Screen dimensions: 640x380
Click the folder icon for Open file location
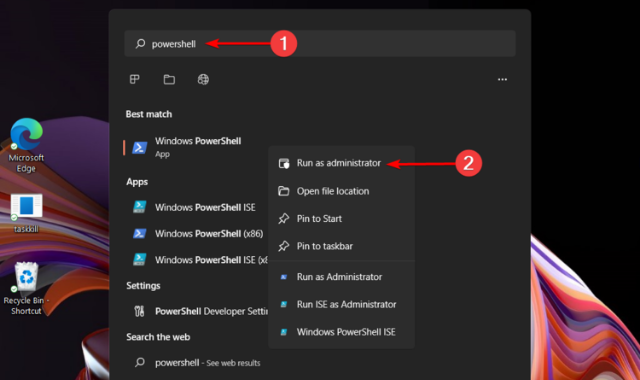[284, 191]
